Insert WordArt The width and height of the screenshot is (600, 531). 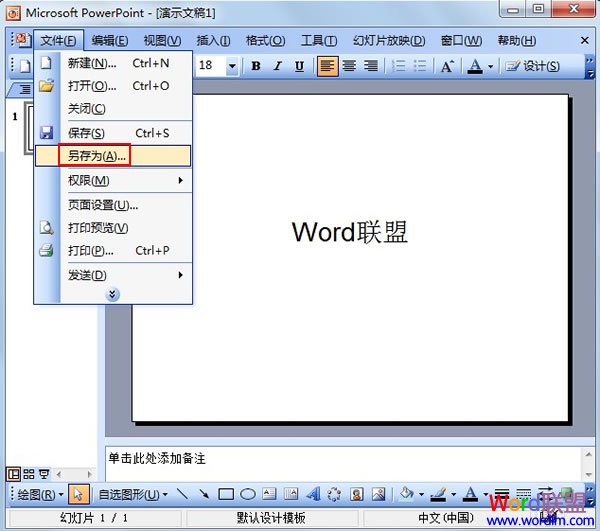313,495
